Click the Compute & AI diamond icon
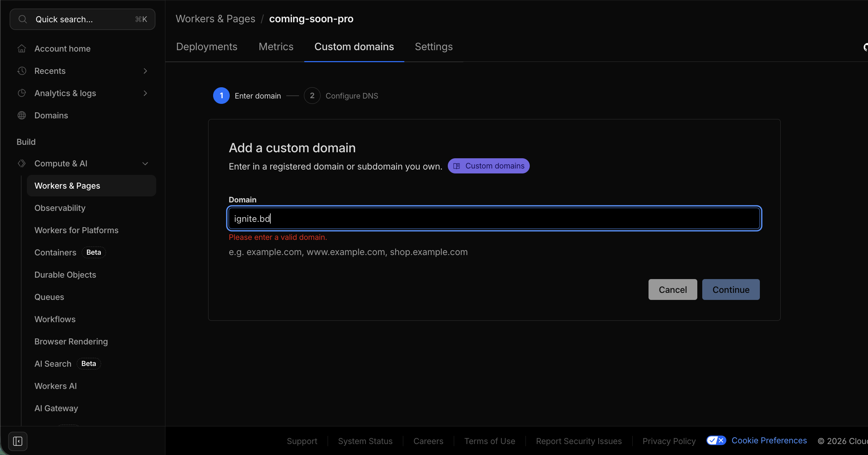This screenshot has height=455, width=868. click(x=22, y=163)
